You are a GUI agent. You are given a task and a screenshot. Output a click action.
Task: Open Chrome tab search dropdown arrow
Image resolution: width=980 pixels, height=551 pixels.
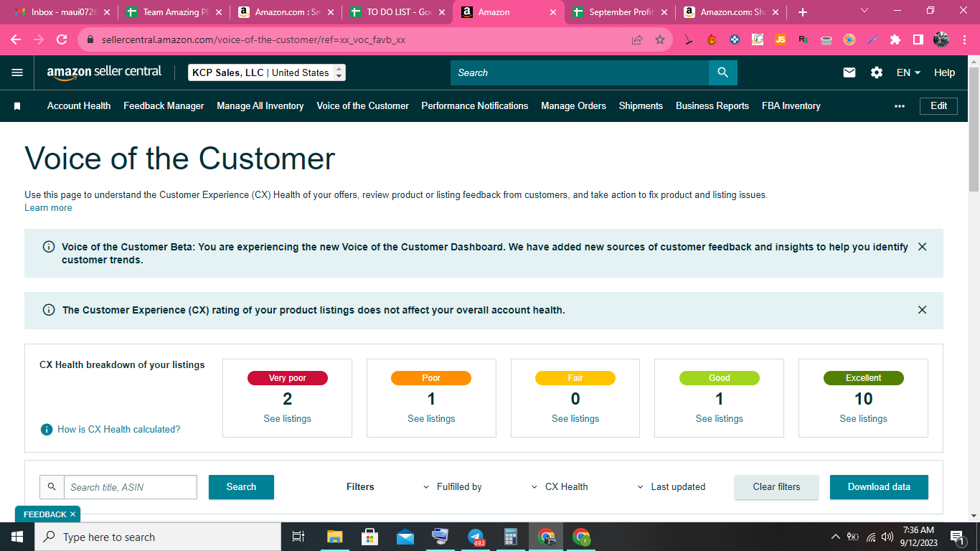pos(864,11)
